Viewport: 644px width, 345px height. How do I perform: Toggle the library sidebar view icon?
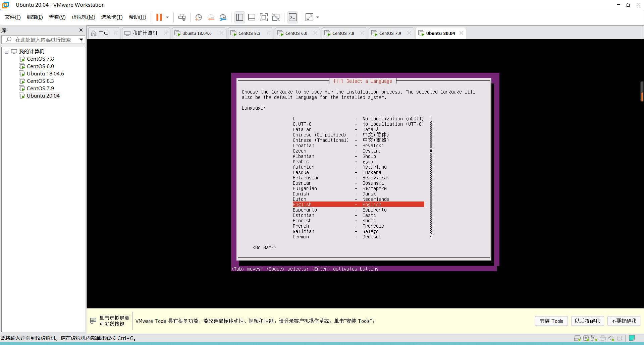point(239,17)
